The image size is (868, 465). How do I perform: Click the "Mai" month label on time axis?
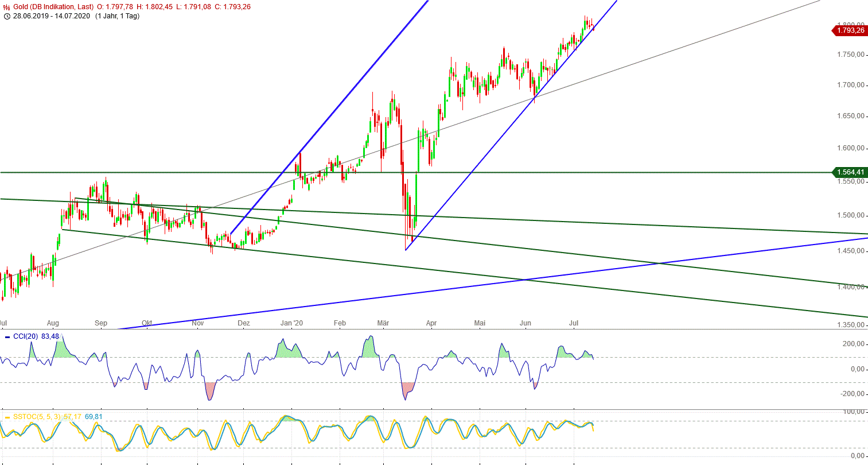(x=480, y=323)
